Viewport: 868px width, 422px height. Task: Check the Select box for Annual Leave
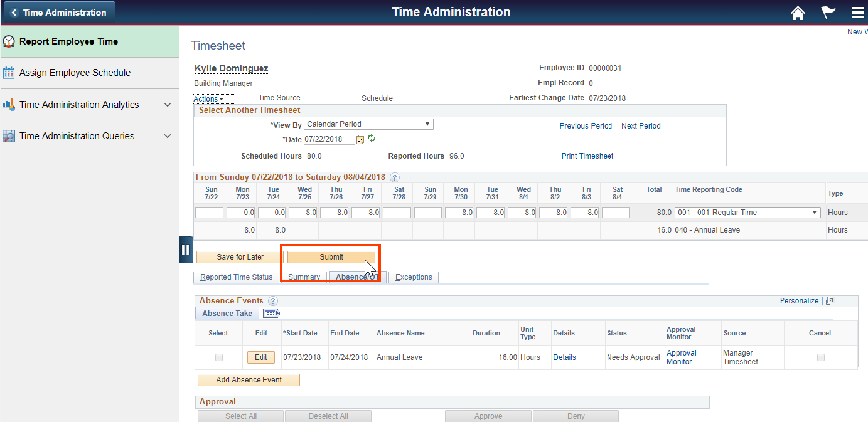click(218, 357)
